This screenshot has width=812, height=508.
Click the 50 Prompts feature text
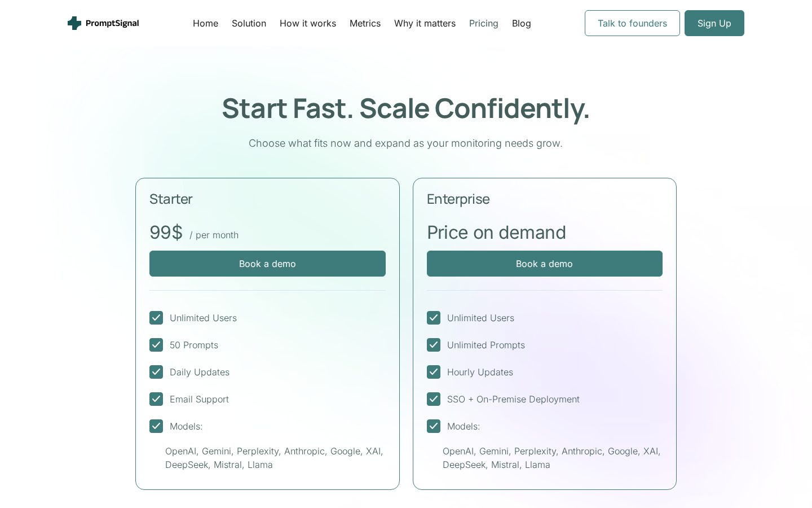point(194,345)
